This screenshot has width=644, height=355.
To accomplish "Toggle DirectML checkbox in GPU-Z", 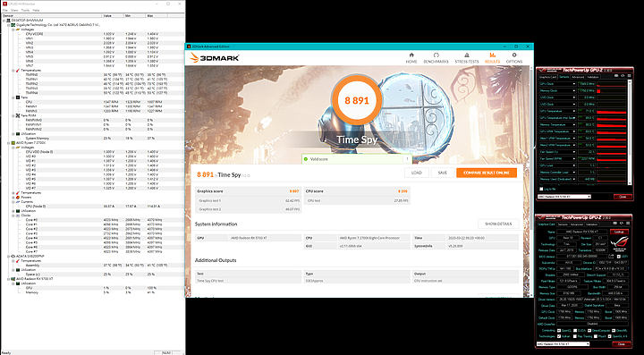I will pyautogui.click(x=614, y=330).
